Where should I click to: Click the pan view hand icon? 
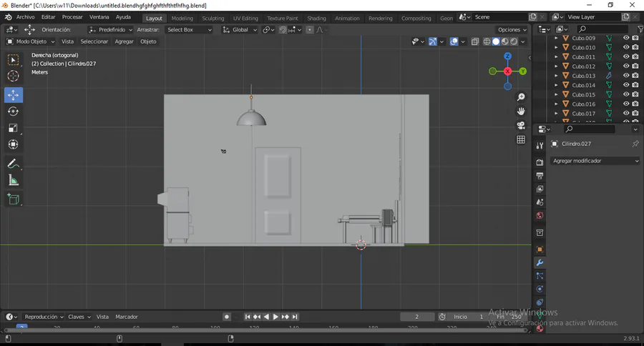(521, 112)
